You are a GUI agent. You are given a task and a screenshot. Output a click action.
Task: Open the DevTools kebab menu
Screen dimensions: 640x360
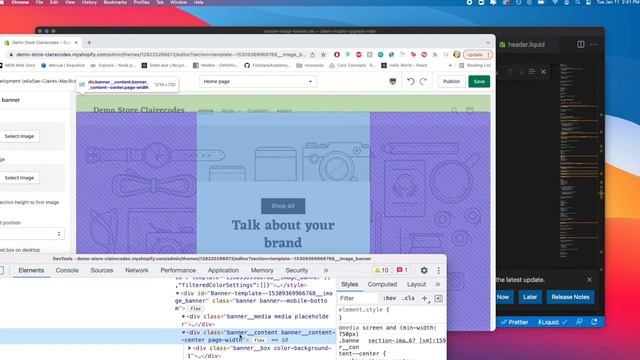[x=438, y=270]
